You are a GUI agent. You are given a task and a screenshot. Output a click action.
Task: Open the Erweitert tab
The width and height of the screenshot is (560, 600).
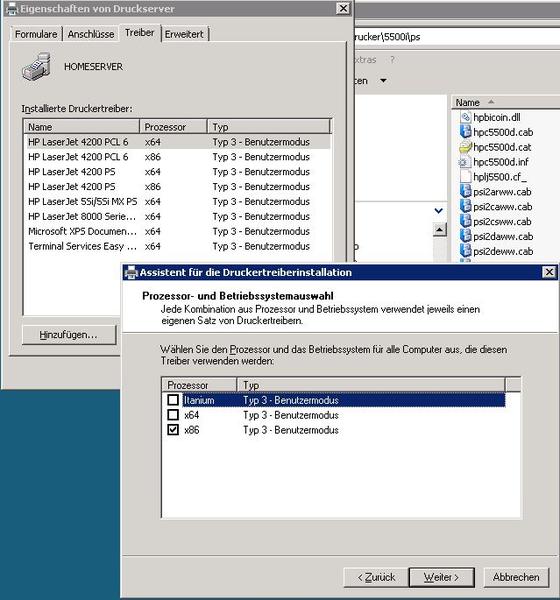[x=184, y=34]
